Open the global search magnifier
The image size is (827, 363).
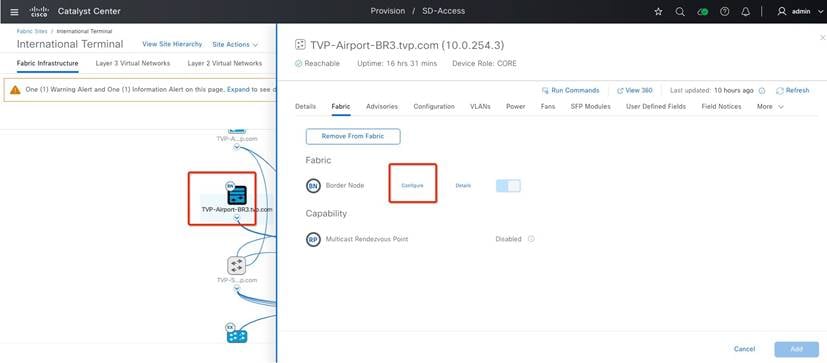[x=680, y=11]
